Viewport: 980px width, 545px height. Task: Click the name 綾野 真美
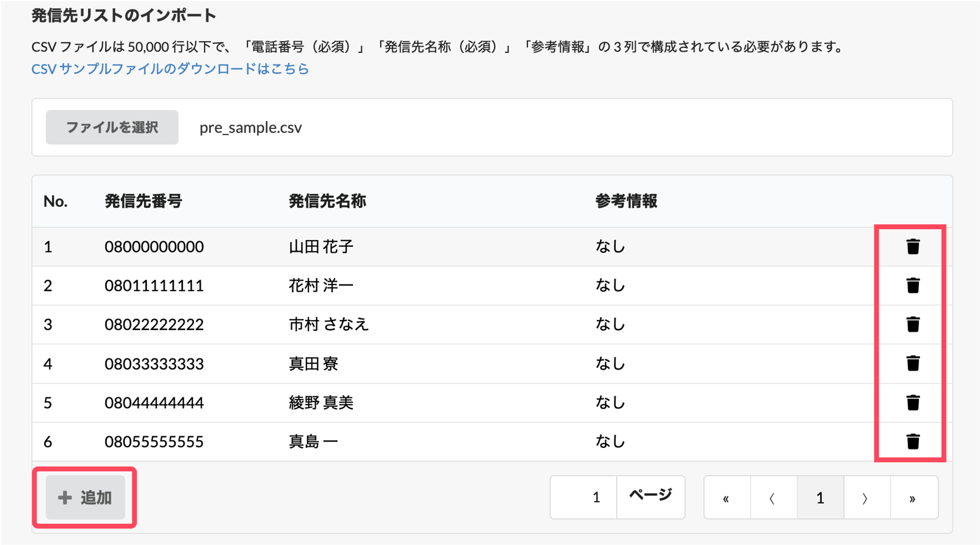click(x=321, y=403)
